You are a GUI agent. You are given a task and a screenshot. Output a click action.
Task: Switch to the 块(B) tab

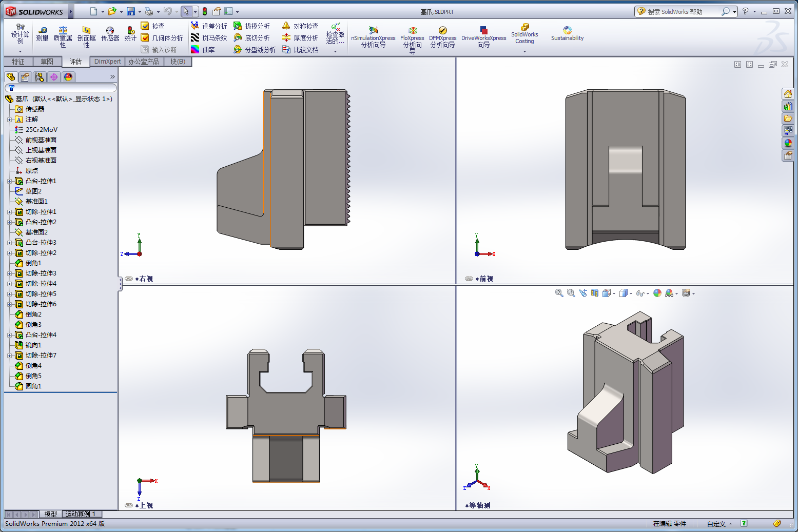[x=178, y=62]
